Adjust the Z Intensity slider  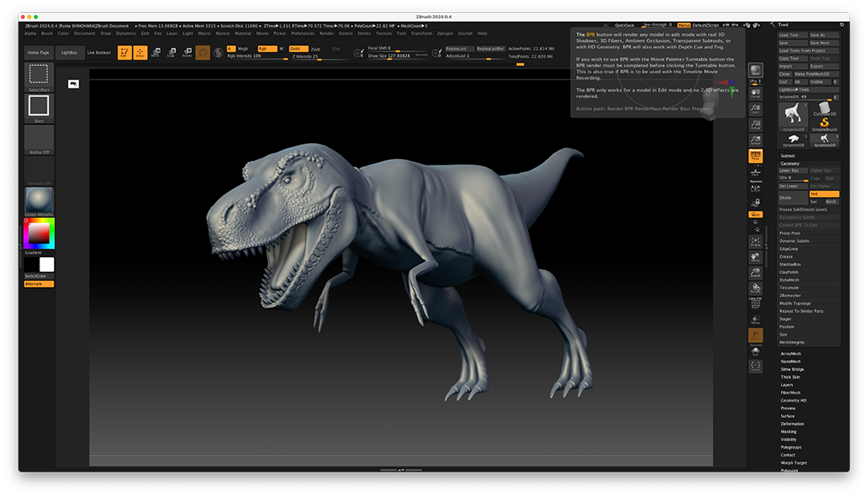[x=319, y=56]
